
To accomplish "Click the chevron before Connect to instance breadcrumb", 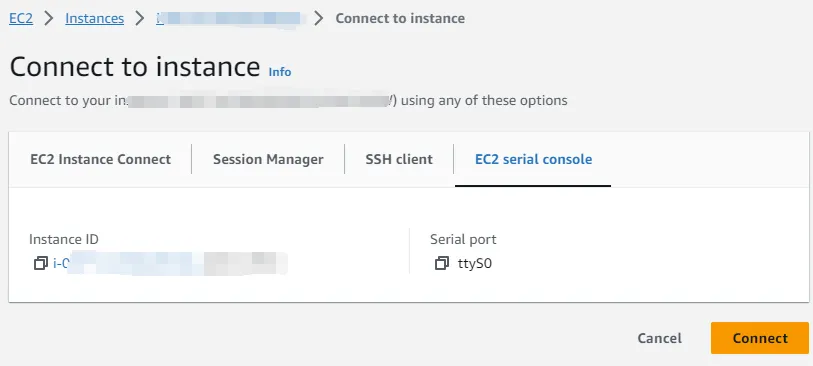I will (319, 18).
